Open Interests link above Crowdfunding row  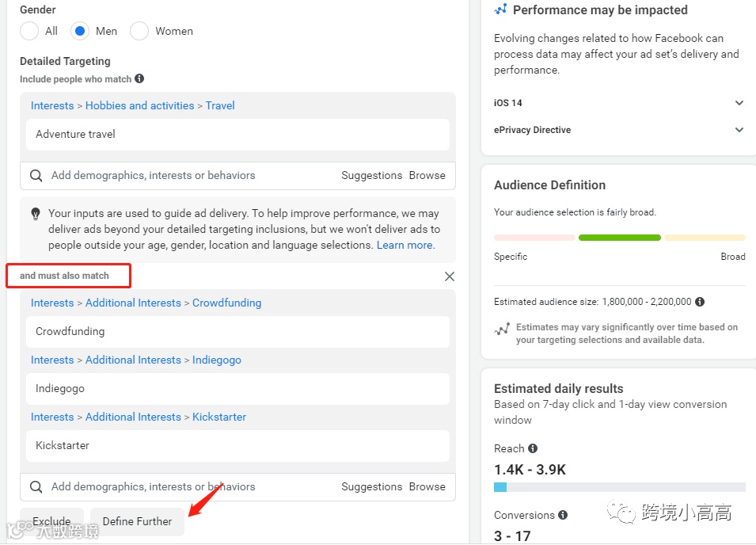pos(52,303)
